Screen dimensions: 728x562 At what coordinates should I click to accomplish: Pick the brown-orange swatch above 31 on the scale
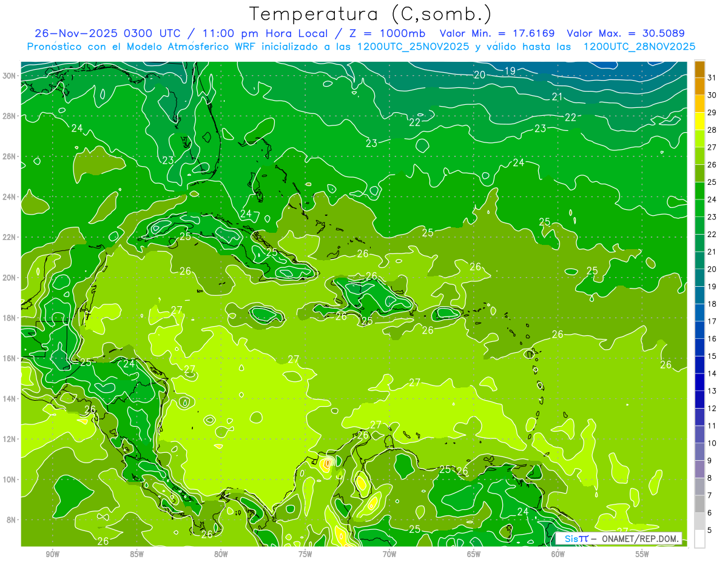pos(699,69)
